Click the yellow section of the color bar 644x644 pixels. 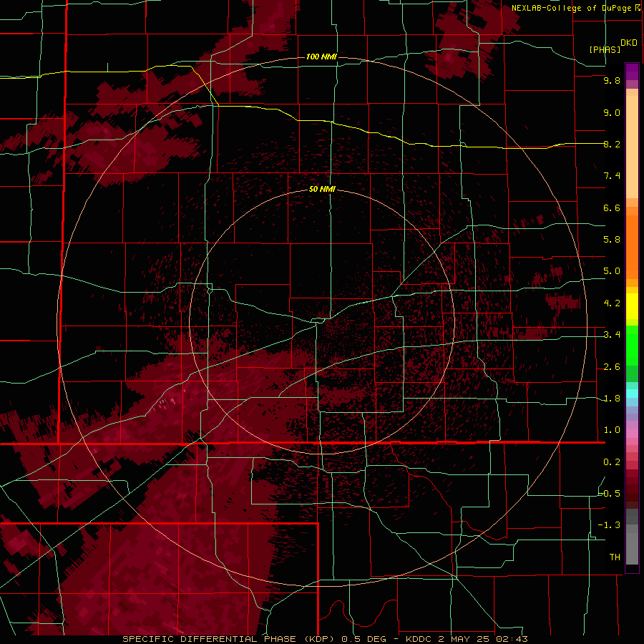[632, 306]
